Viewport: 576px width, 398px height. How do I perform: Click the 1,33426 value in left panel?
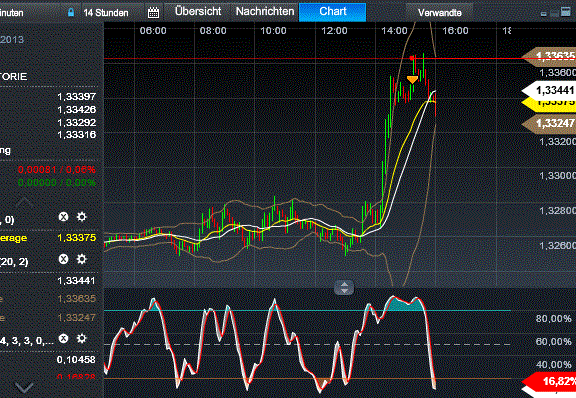point(76,110)
